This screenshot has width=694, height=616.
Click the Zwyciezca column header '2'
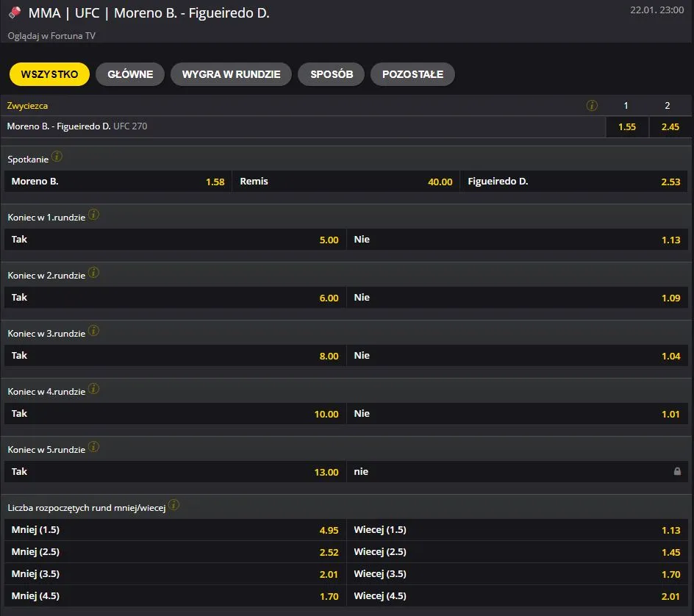pyautogui.click(x=668, y=105)
